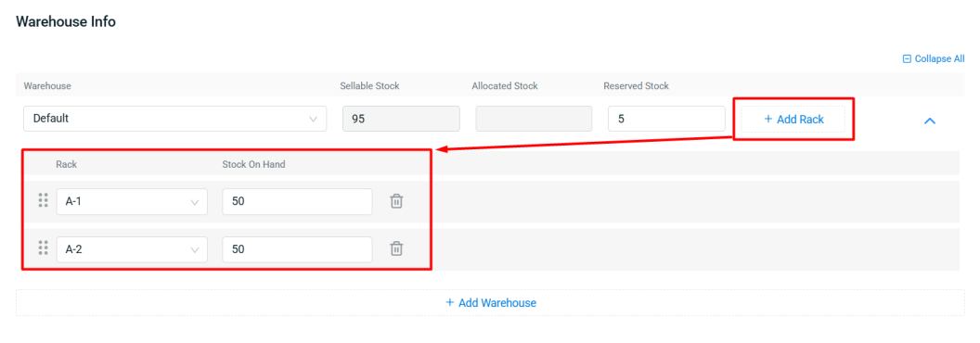This screenshot has height=343, width=980.
Task: Click the grip dots icon next to rack A-2
Action: (43, 248)
